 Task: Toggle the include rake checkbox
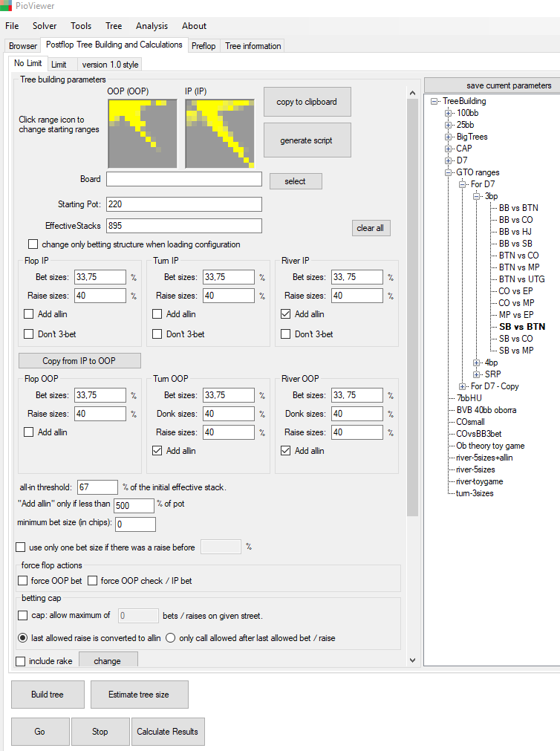(x=21, y=661)
